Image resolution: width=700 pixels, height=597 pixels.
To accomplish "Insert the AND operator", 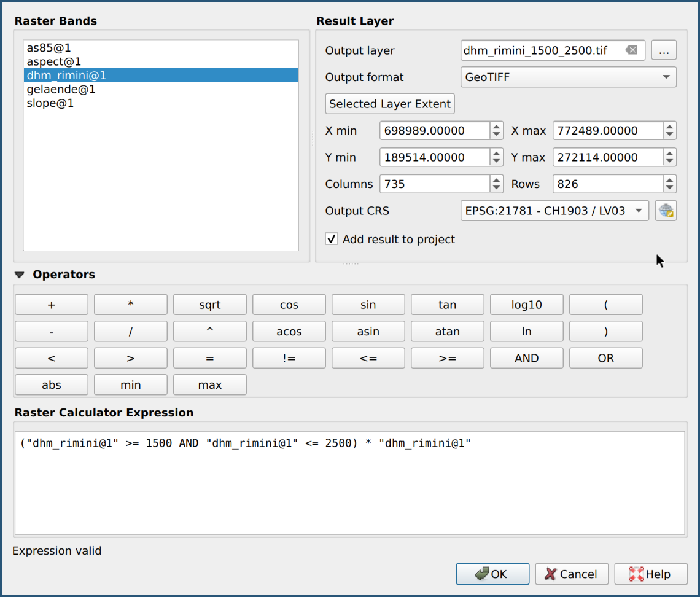I will tap(526, 357).
